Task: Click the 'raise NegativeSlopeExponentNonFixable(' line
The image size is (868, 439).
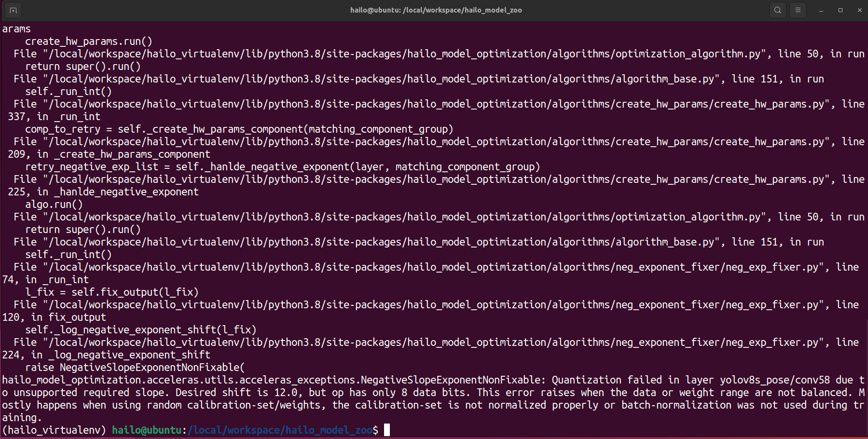Action: [x=135, y=368]
